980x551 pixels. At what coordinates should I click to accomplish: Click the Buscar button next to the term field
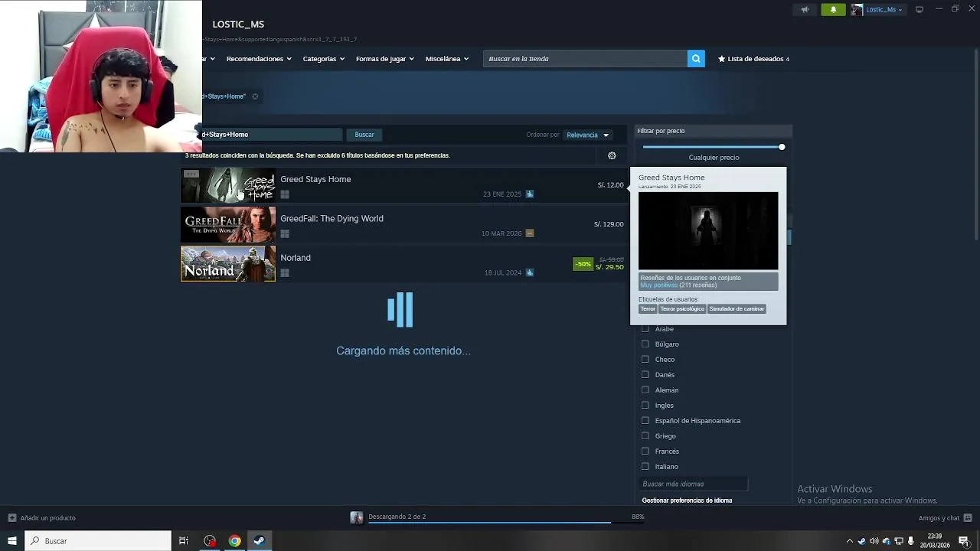tap(364, 135)
